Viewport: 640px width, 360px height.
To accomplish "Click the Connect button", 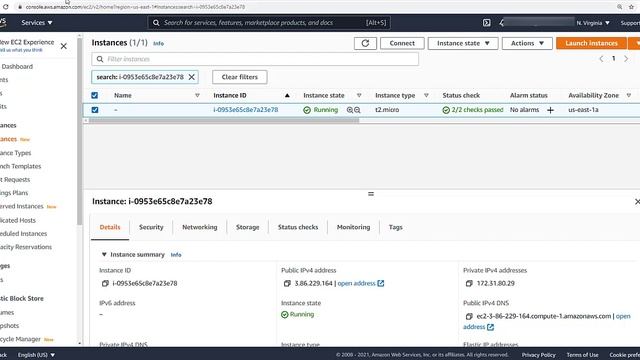I will [x=402, y=43].
